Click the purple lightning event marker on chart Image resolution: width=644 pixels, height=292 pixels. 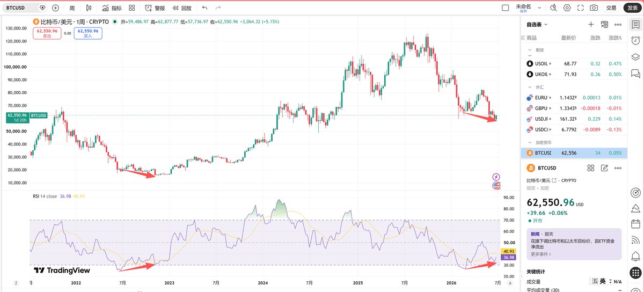coord(496,177)
